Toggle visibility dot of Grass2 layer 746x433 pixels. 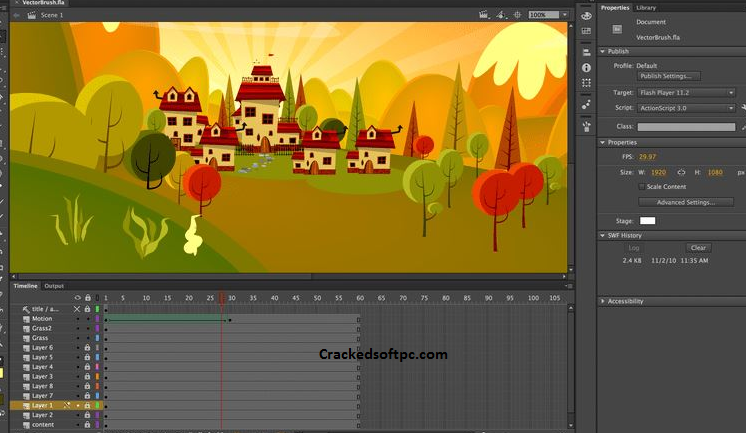click(x=78, y=328)
